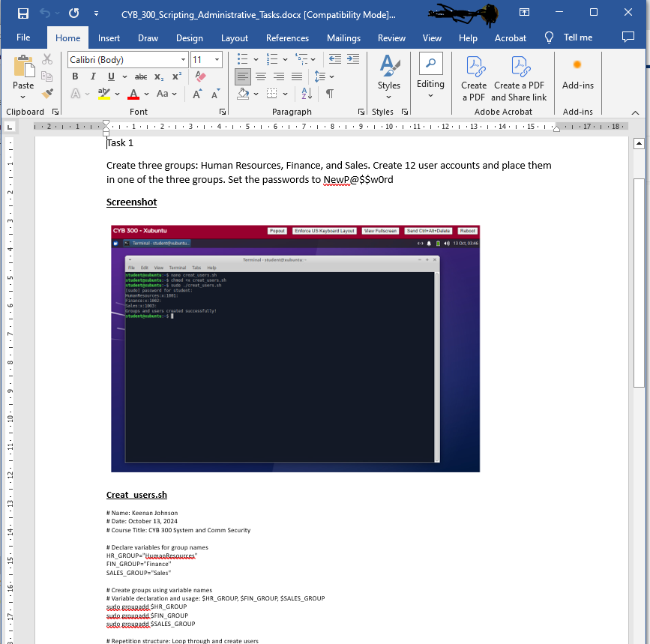Screen dimensions: 650x644
Task: Click the Shading paint bucket icon
Action: pyautogui.click(x=244, y=94)
